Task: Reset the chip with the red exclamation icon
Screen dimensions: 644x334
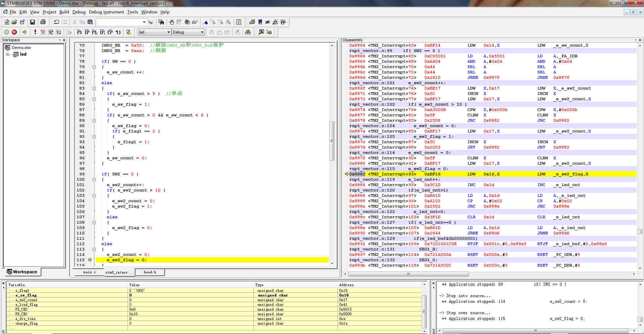Action: (35, 32)
